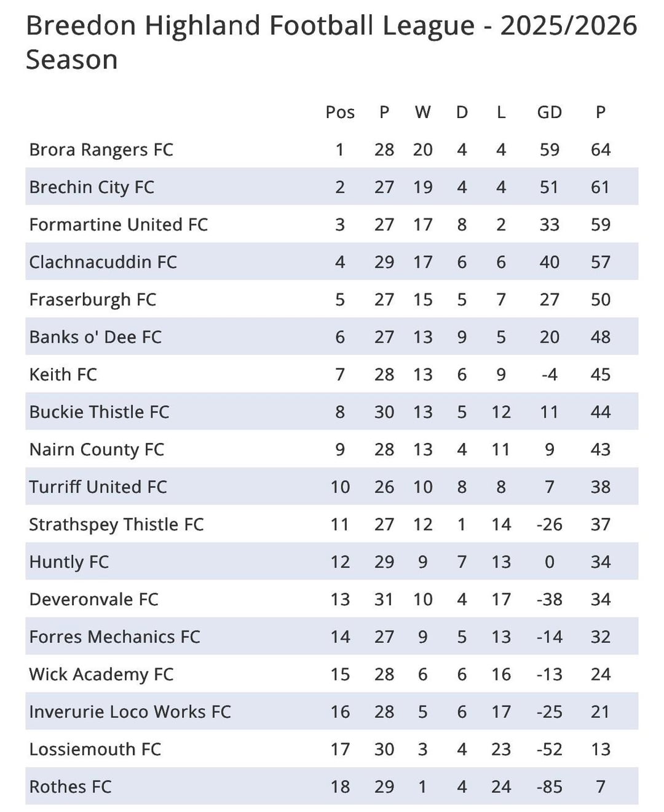
Task: Open Fraserburgh FC team entry
Action: pyautogui.click(x=93, y=300)
